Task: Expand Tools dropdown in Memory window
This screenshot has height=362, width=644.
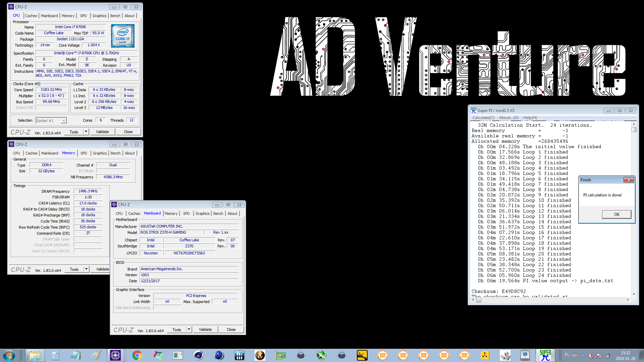Action: point(86,269)
